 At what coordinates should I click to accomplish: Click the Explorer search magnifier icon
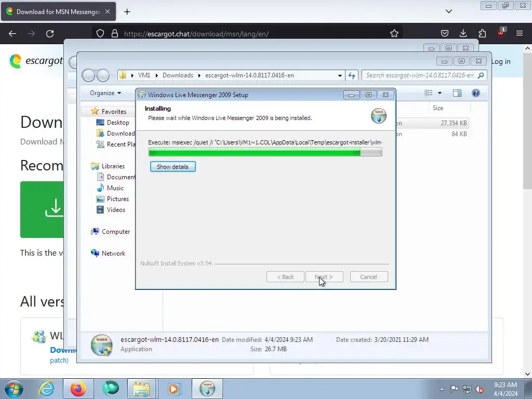coord(481,75)
